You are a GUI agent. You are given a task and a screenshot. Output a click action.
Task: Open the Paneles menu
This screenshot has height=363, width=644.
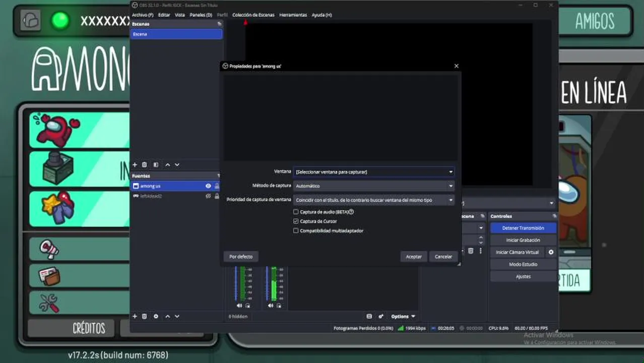[201, 15]
